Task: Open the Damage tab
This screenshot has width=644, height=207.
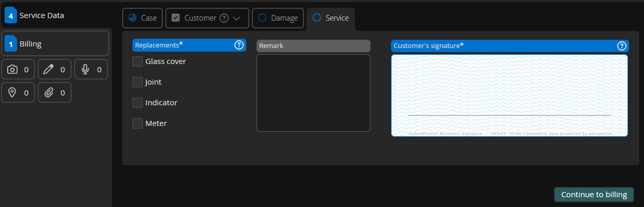Action: 278,18
